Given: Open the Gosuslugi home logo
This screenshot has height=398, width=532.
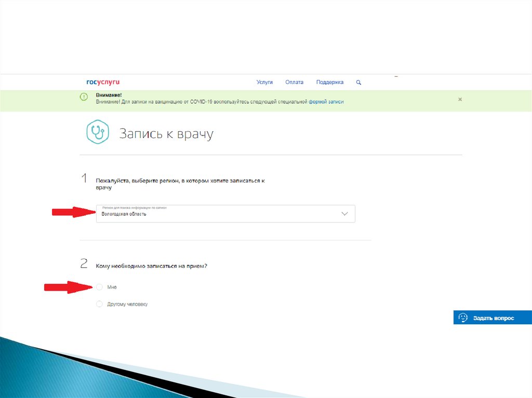Looking at the screenshot, I should [103, 82].
